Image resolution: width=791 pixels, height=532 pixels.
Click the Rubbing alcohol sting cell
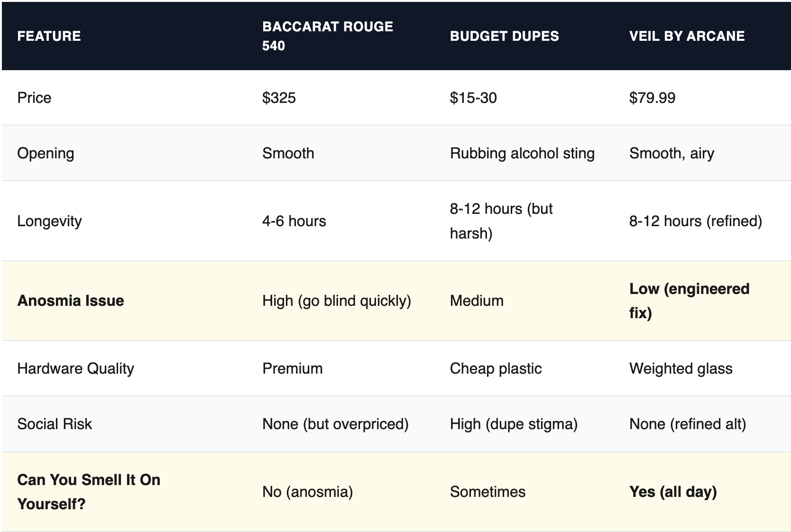point(522,153)
